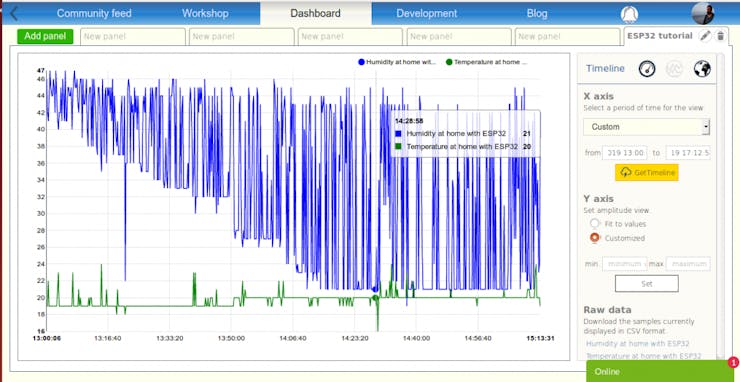Click the red notification badge on Online bar
Image resolution: width=740 pixels, height=382 pixels.
733,362
